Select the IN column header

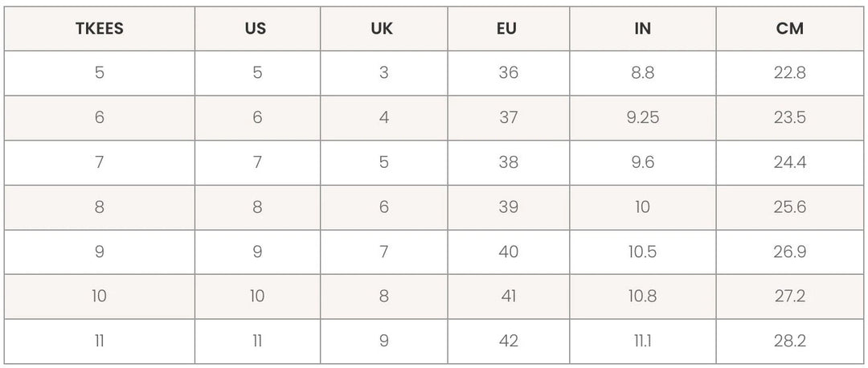tap(642, 29)
